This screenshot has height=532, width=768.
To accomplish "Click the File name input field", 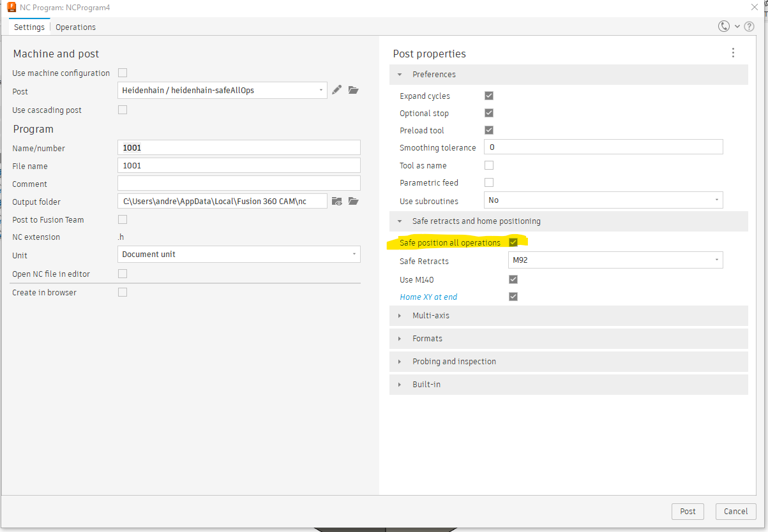I will [x=239, y=165].
